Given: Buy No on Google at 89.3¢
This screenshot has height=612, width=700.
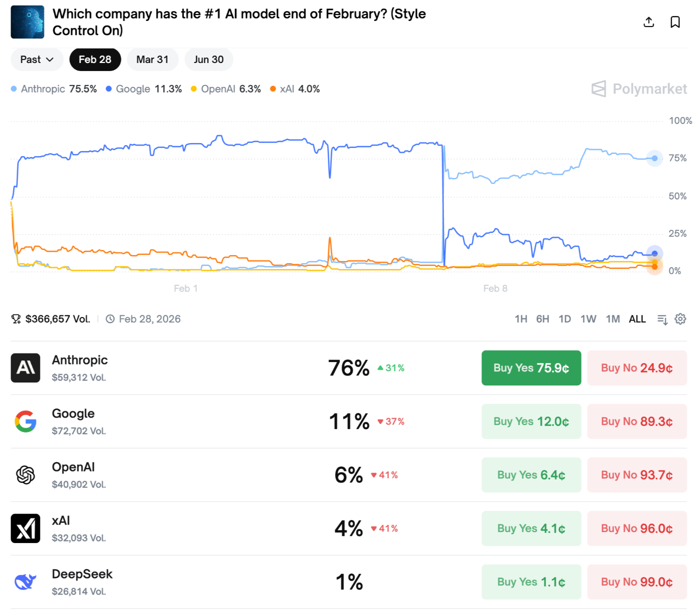Looking at the screenshot, I should point(636,421).
